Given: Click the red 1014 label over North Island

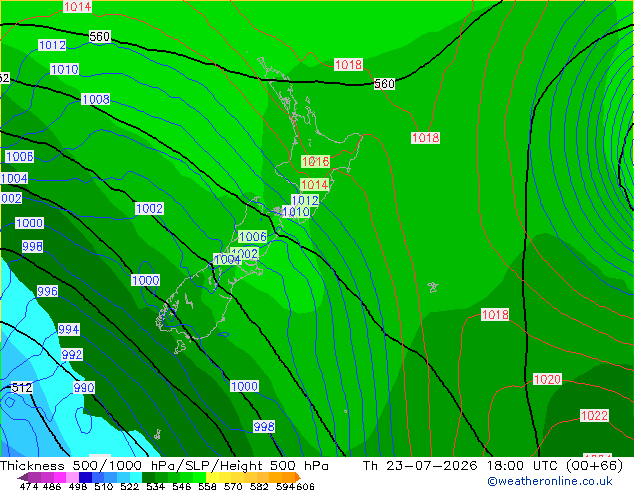Looking at the screenshot, I should coord(315,185).
